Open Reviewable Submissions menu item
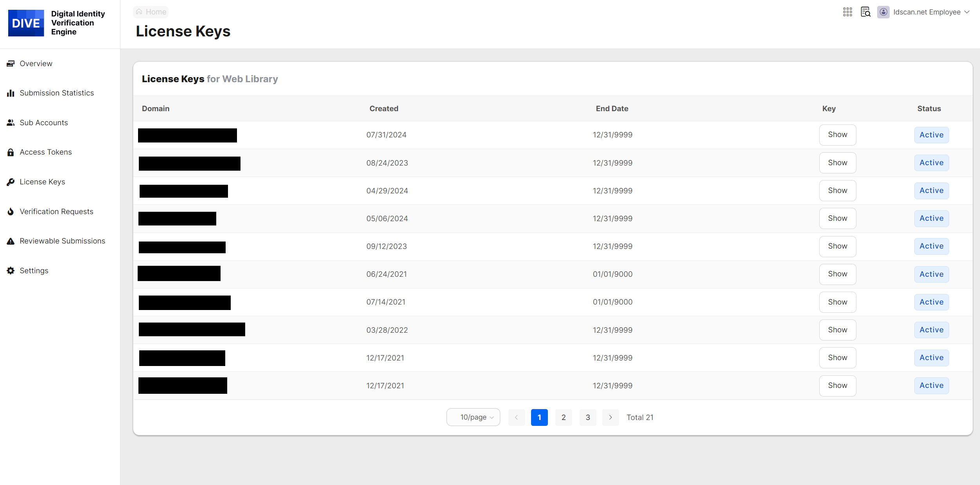Screen dimensions: 980x485 tap(62, 241)
